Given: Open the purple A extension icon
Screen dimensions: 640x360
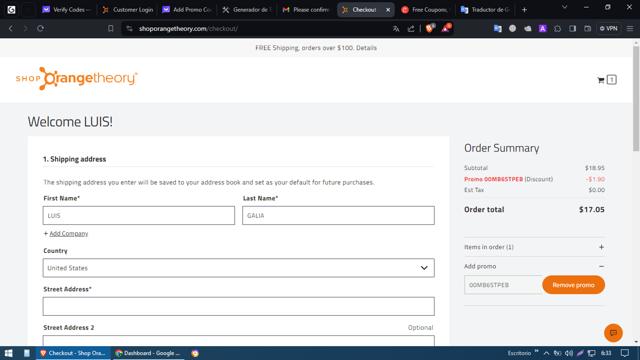Looking at the screenshot, I should coord(542,29).
